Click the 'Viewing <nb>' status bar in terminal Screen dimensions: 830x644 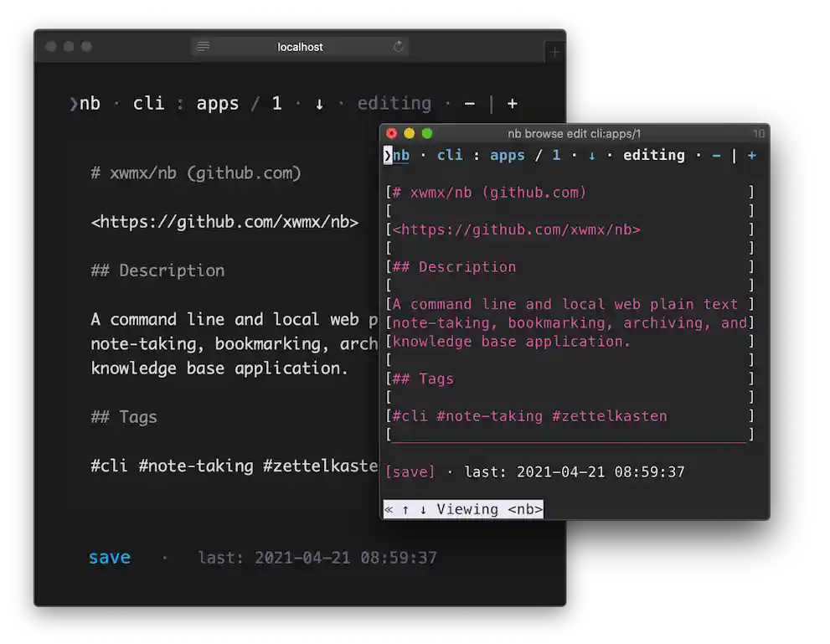pyautogui.click(x=463, y=509)
